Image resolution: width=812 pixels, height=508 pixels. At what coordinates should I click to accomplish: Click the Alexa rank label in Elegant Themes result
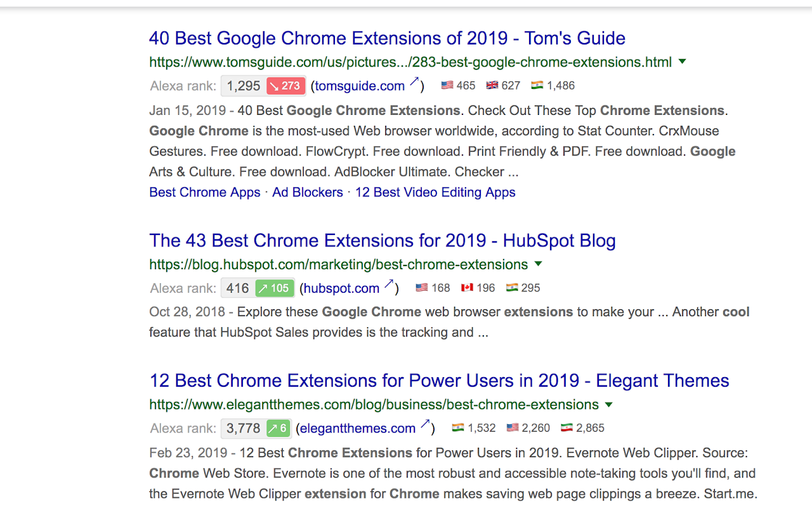click(x=183, y=429)
